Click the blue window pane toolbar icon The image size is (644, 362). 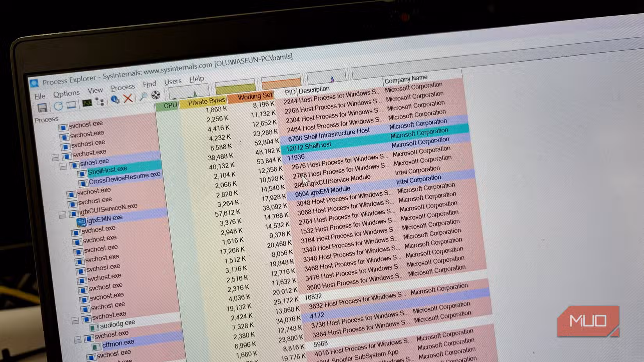[71, 105]
